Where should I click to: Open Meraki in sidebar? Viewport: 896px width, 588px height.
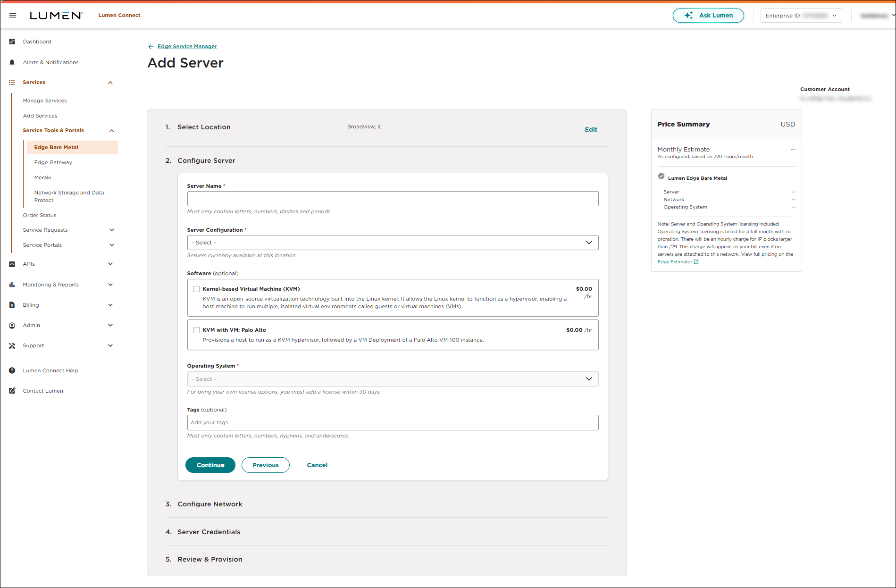point(43,177)
